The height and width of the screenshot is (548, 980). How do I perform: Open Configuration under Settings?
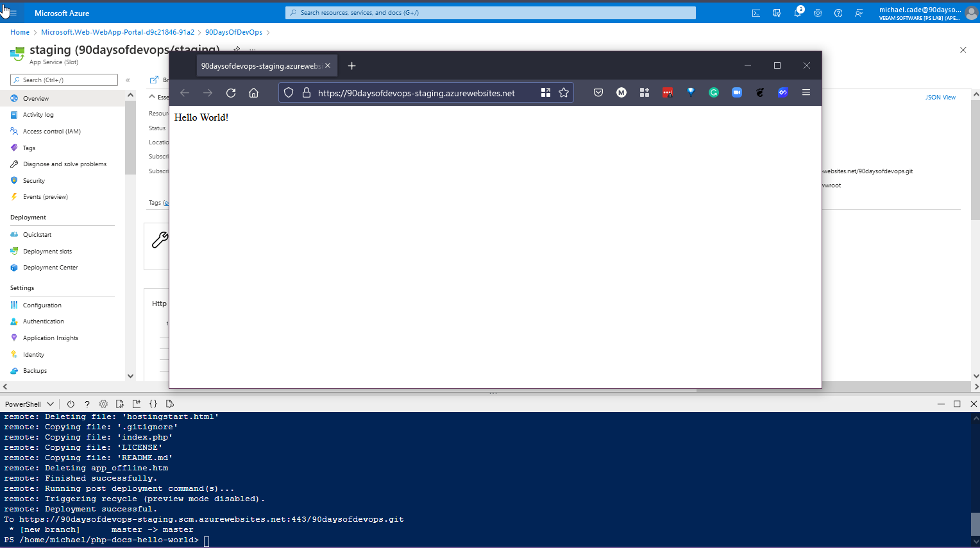pyautogui.click(x=42, y=305)
